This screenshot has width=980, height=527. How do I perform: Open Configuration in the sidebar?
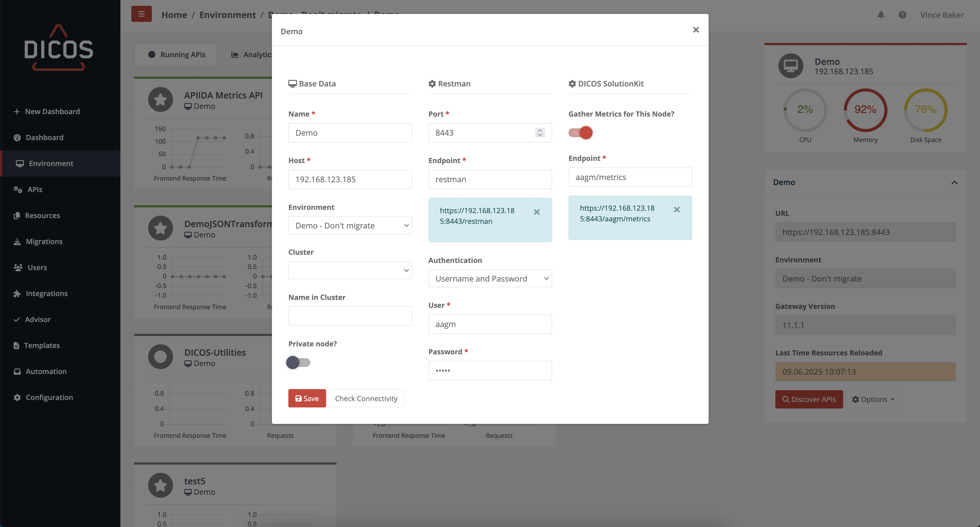(x=49, y=397)
